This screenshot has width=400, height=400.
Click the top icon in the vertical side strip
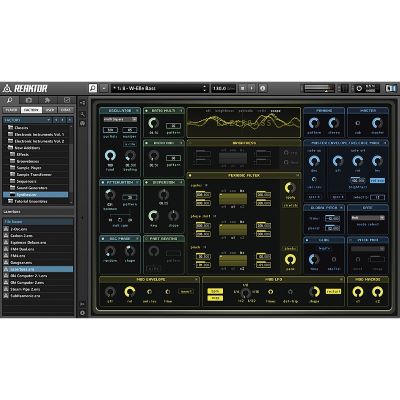click(x=83, y=103)
